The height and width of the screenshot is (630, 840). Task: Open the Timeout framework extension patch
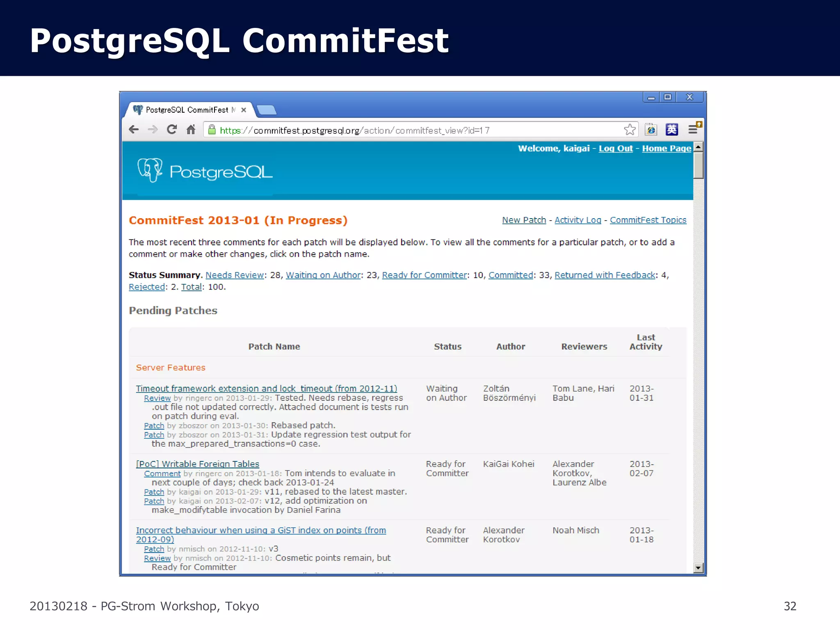click(x=267, y=388)
